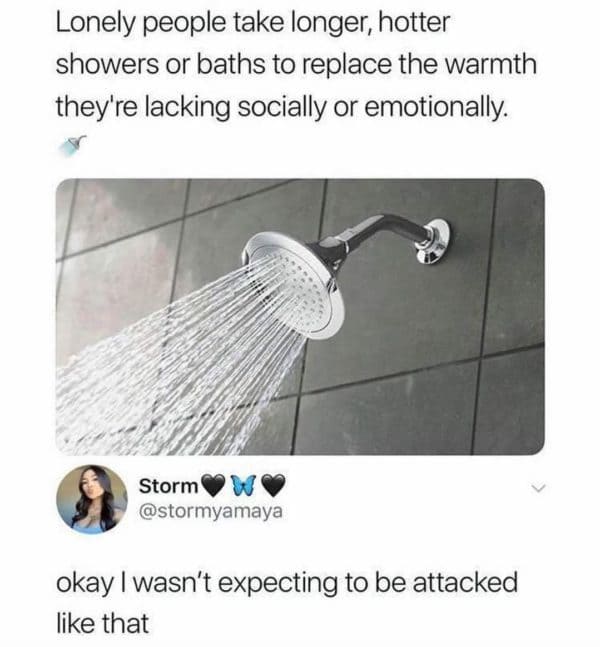Open the shower head photo attachment
The height and width of the screenshot is (647, 600).
pyautogui.click(x=300, y=317)
